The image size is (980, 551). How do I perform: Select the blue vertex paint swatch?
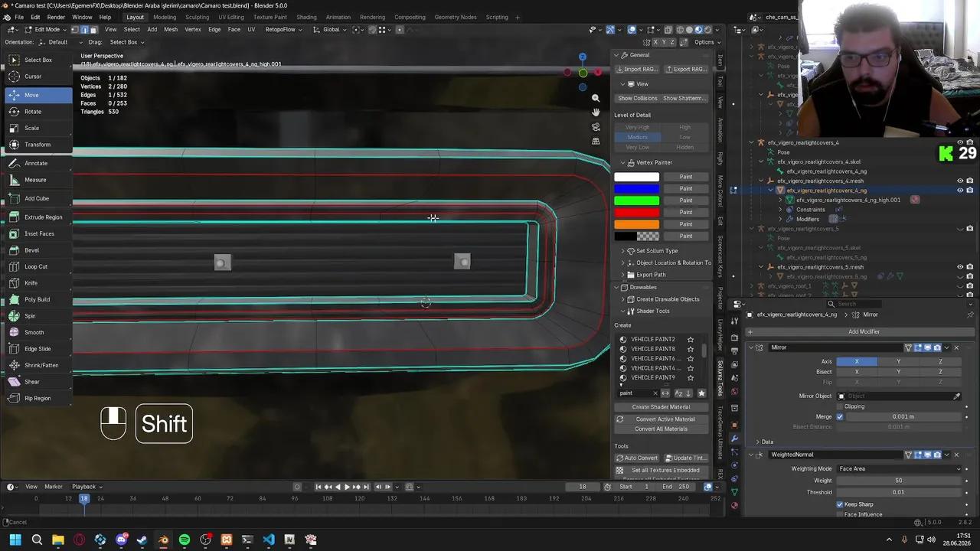coord(636,189)
